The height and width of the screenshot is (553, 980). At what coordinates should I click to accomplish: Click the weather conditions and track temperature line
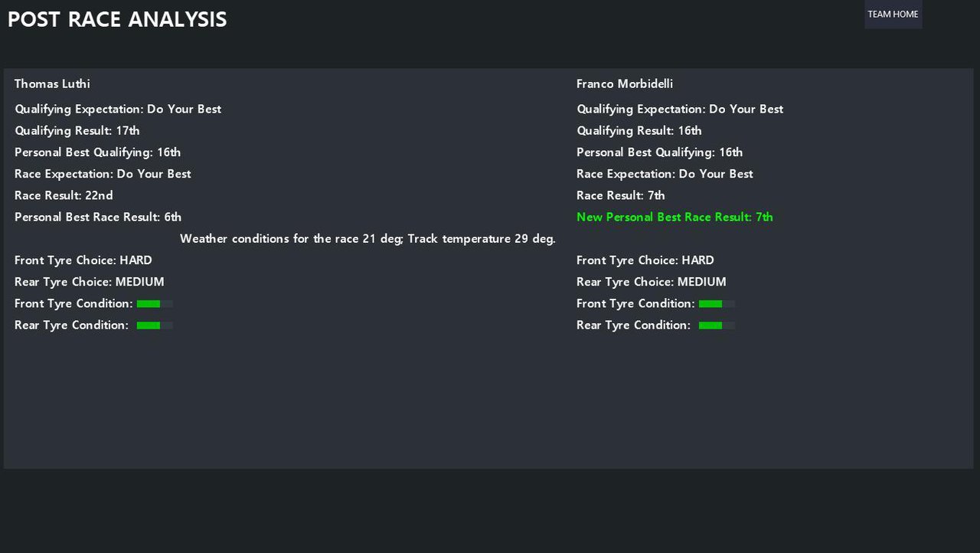click(367, 238)
